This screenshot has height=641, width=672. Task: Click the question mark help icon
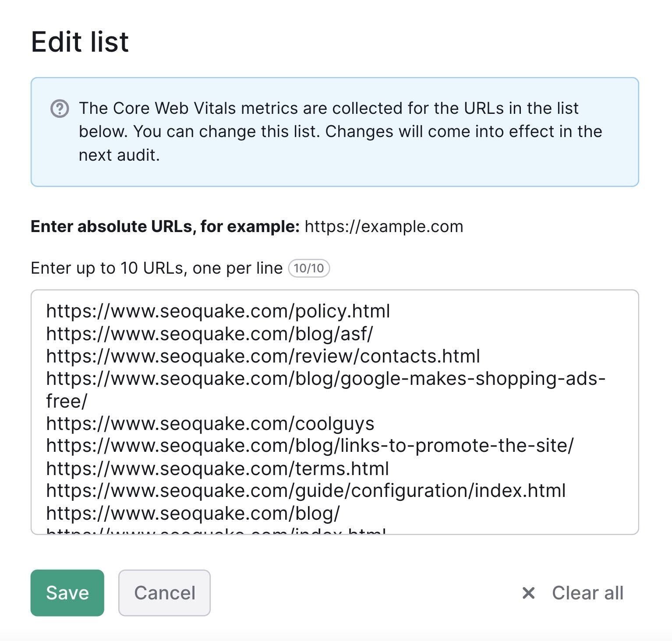coord(60,109)
